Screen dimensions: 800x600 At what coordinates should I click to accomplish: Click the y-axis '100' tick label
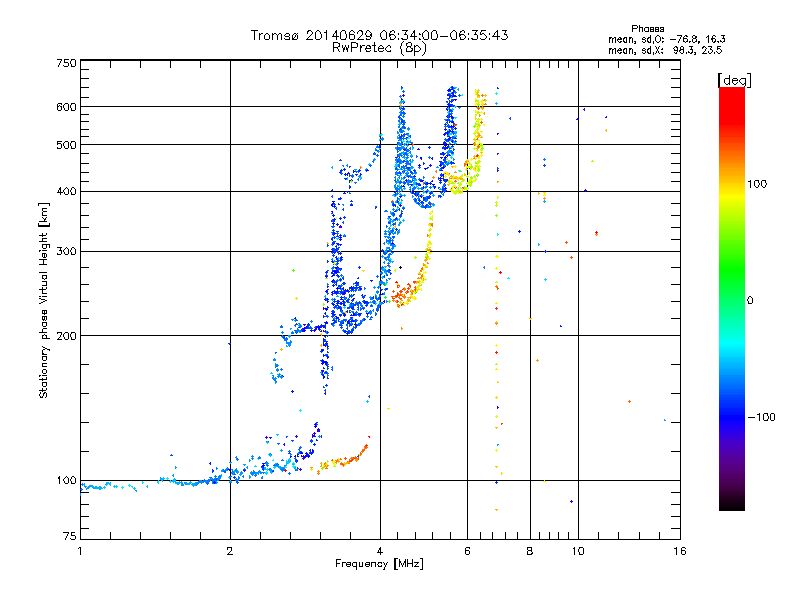[67, 481]
